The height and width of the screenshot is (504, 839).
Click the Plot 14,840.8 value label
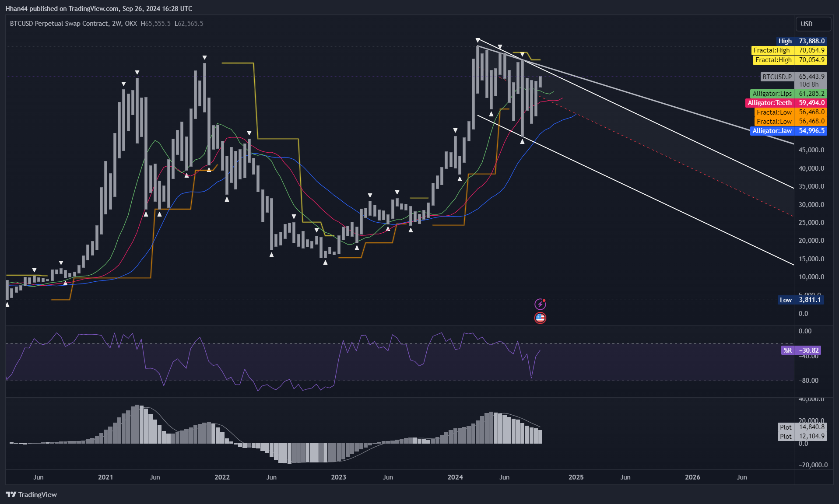tap(802, 427)
